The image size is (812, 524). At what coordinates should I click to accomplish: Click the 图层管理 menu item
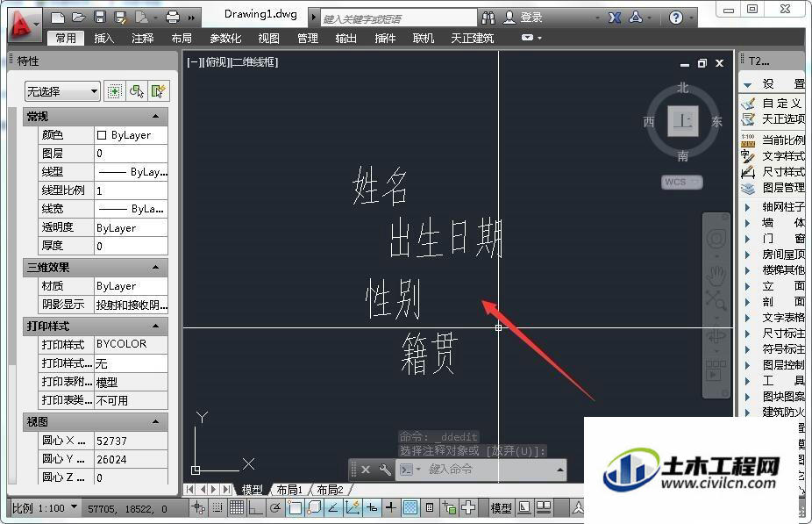[x=773, y=188]
